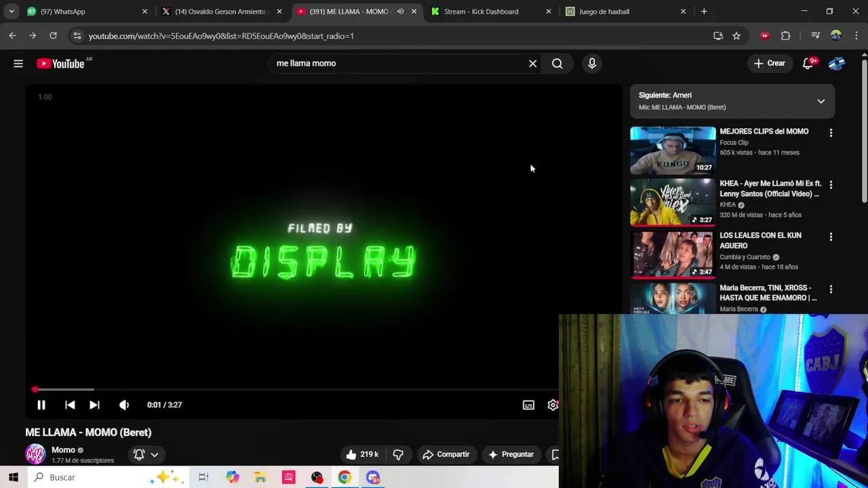868x488 pixels.
Task: Switch to the Osvaldo Gerson Armiento X tab
Action: coord(220,12)
